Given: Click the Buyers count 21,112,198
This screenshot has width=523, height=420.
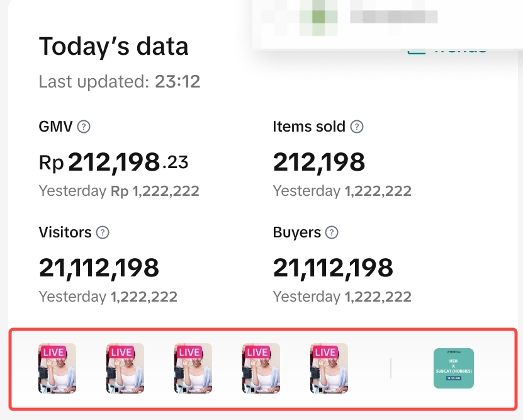Looking at the screenshot, I should [x=334, y=269].
